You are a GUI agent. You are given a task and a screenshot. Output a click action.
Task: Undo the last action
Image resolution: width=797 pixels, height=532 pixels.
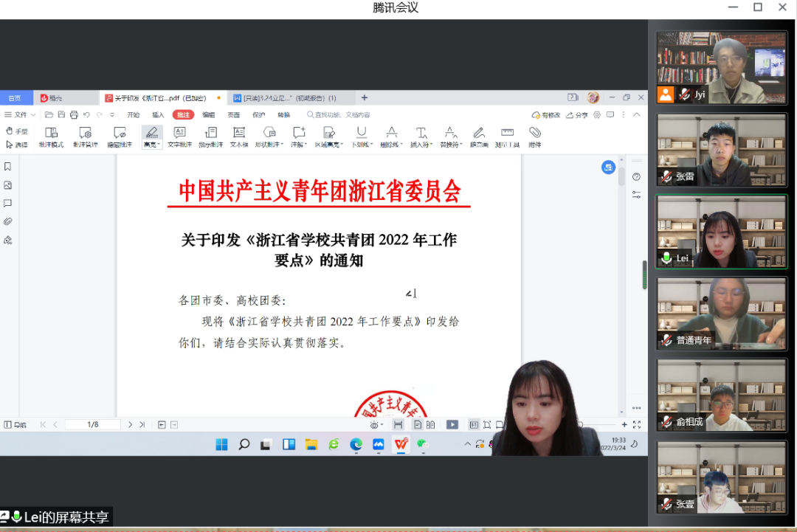pyautogui.click(x=87, y=115)
